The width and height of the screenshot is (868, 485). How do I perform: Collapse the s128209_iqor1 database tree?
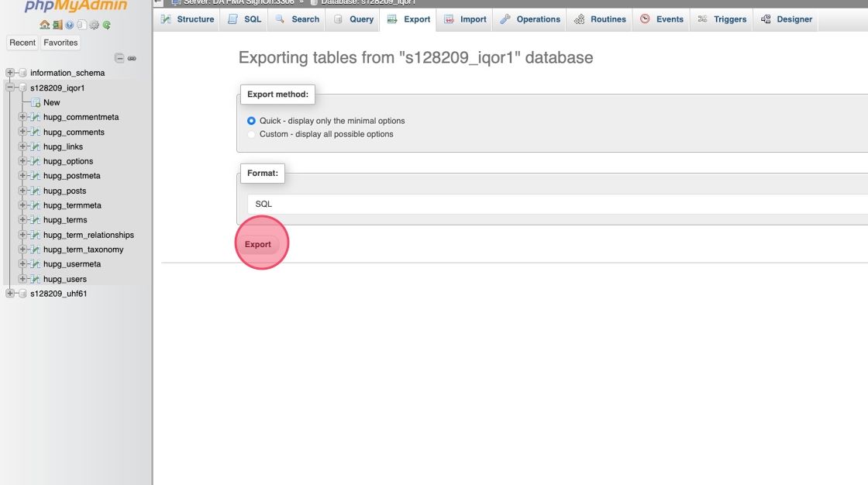(x=10, y=88)
